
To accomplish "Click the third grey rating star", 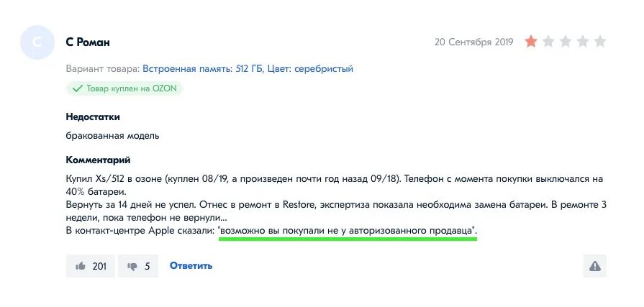I will [x=566, y=42].
